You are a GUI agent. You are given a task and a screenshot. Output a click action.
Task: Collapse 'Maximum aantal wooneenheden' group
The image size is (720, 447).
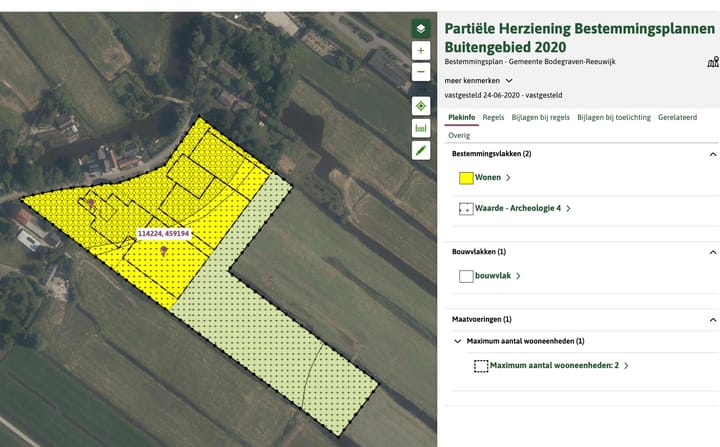click(x=458, y=342)
